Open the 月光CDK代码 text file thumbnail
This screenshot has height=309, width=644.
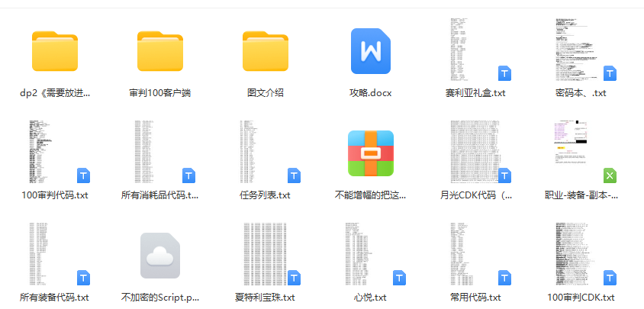click(x=475, y=153)
